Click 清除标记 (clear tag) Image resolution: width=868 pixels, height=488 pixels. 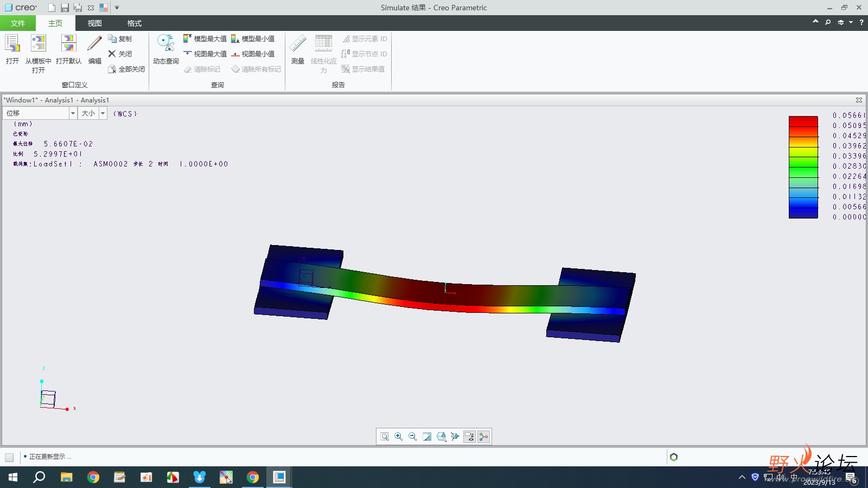[202, 69]
